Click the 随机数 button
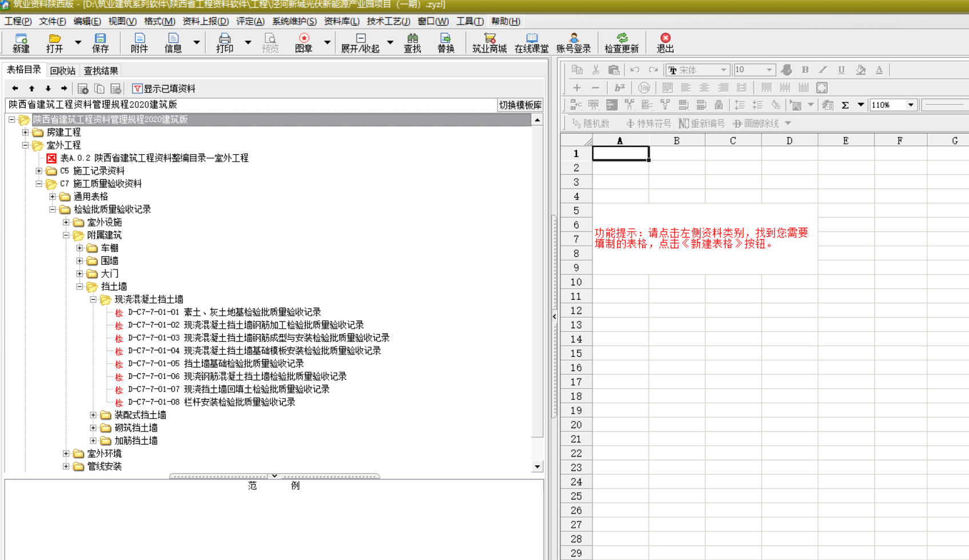Viewport: 969px width, 560px height. [591, 123]
